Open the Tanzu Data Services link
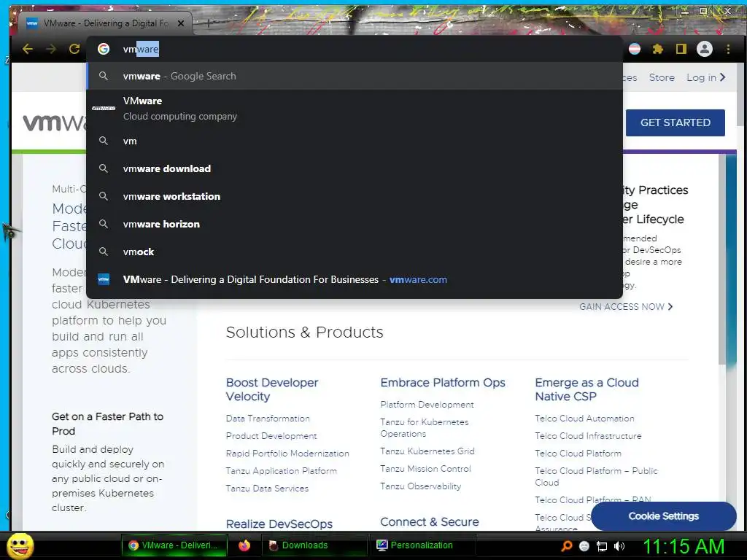Screen dimensions: 747x560 267,488
